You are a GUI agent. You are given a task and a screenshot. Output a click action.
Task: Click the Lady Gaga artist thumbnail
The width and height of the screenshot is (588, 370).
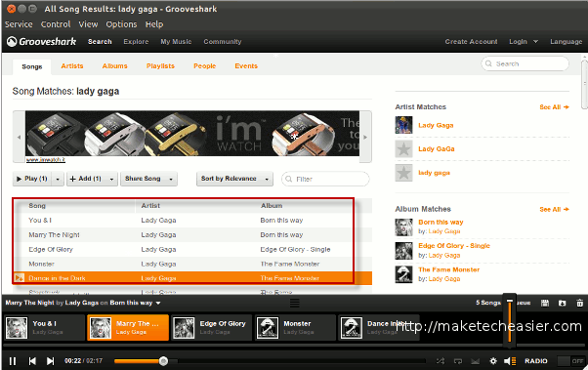click(403, 125)
